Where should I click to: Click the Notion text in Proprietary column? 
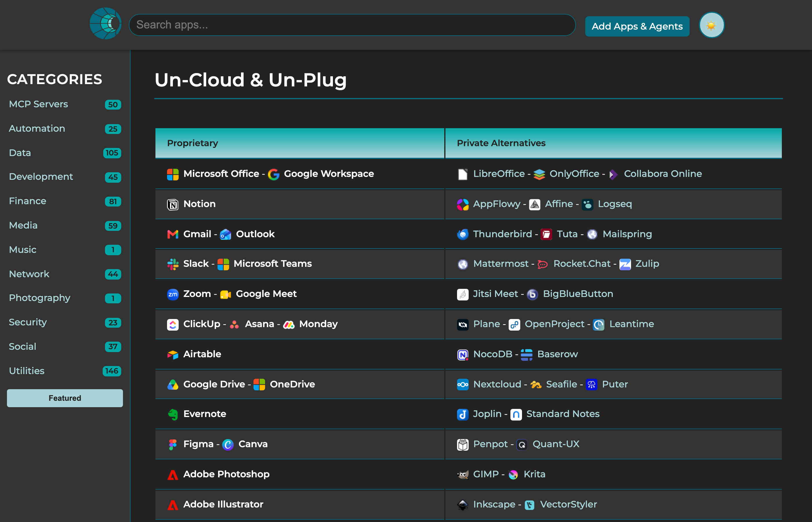tap(199, 204)
